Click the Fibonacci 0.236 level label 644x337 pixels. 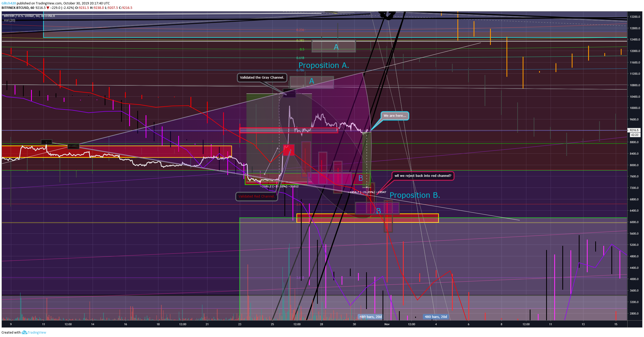(300, 30)
